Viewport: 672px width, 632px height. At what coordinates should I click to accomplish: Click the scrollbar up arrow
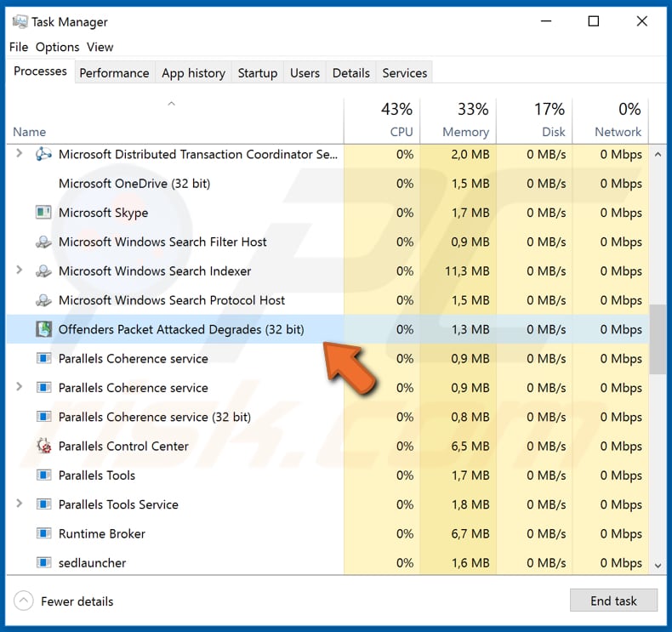(658, 154)
